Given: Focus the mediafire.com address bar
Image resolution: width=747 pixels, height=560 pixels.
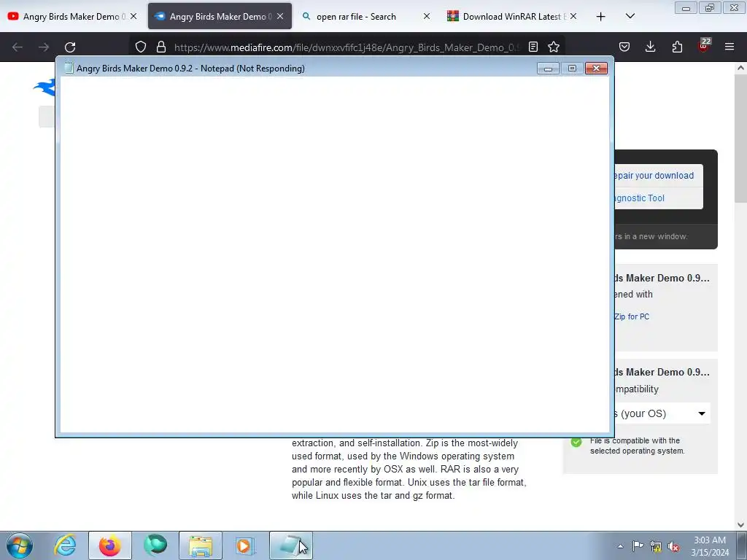Looking at the screenshot, I should click(x=347, y=47).
